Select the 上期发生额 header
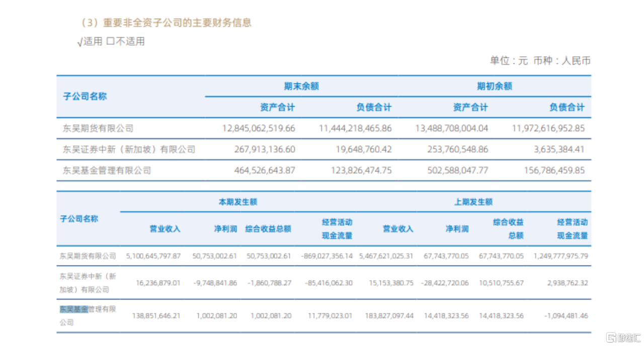Image resolution: width=644 pixels, height=346 pixels. tap(473, 202)
